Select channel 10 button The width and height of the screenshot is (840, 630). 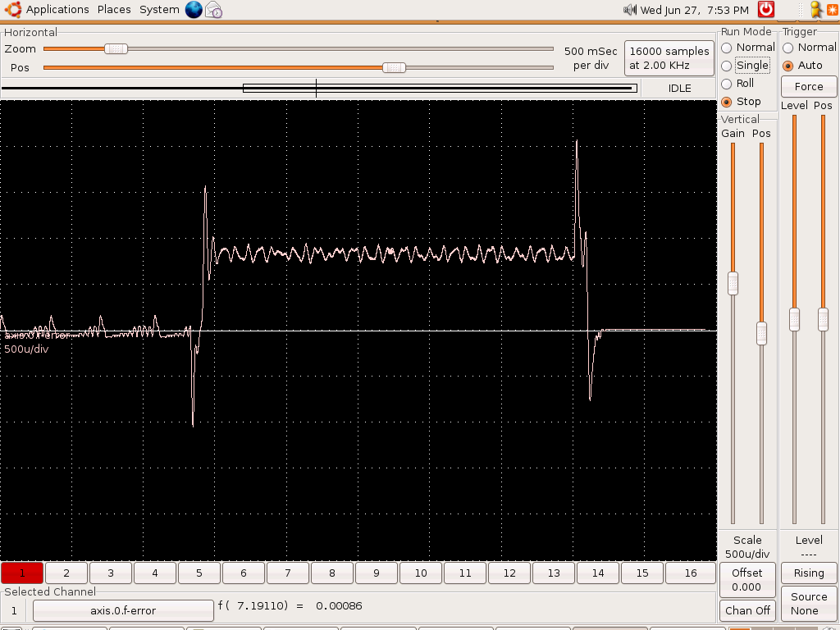coord(421,573)
